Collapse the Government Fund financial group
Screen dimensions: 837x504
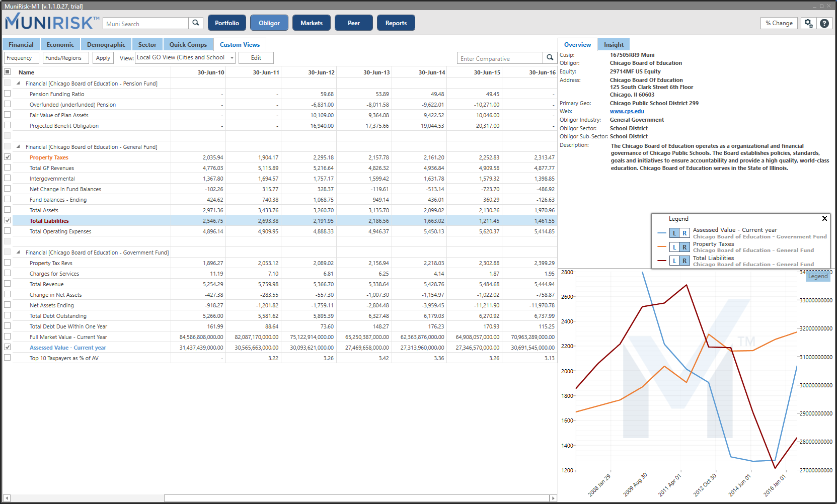(x=19, y=253)
